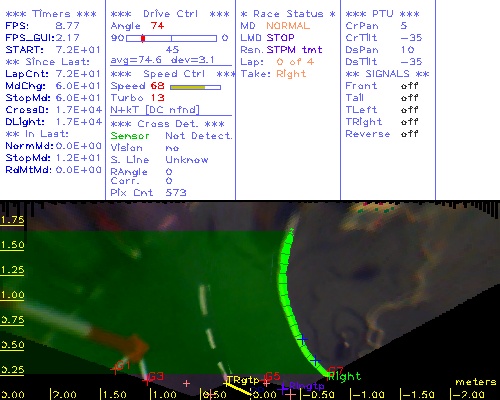
Task: Click upper blue cross on green curve
Action: (302, 340)
